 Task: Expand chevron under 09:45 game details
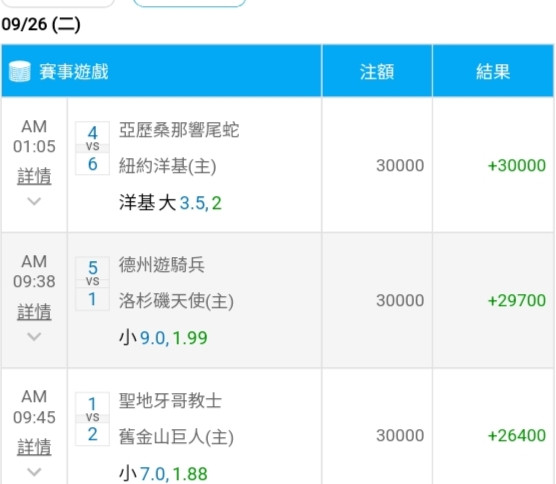pos(34,472)
